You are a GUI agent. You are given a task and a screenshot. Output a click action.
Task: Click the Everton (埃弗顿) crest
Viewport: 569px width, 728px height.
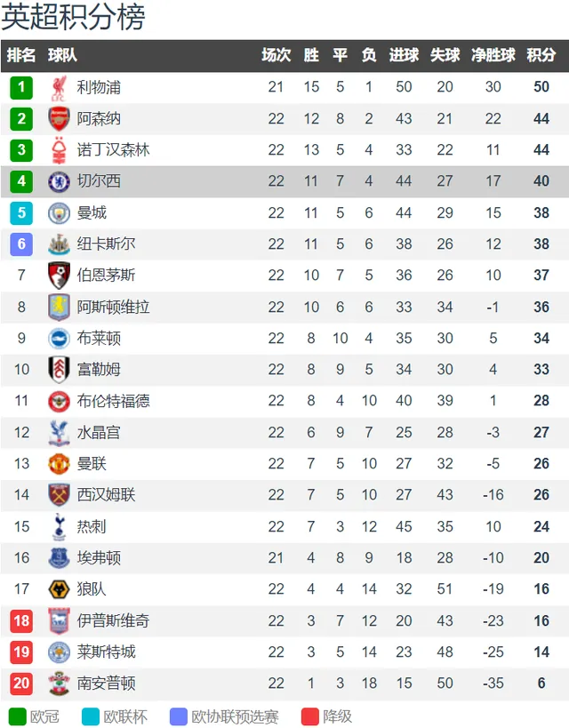point(59,557)
